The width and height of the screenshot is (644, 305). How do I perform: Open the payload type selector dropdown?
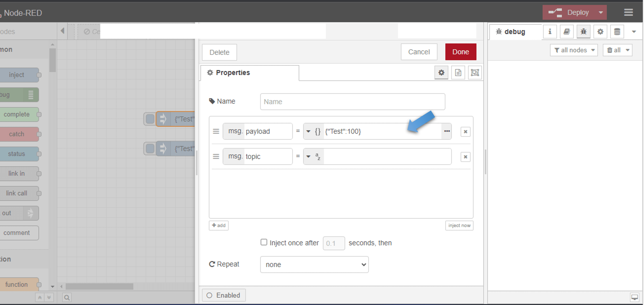point(313,131)
